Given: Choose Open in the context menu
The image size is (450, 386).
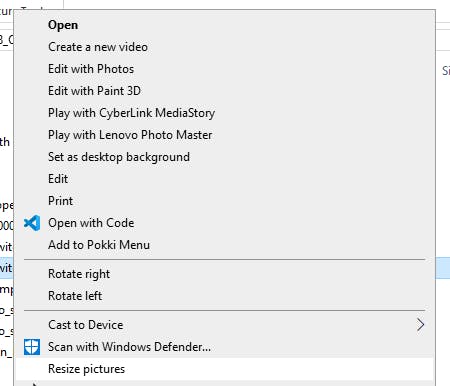Looking at the screenshot, I should point(224,25).
